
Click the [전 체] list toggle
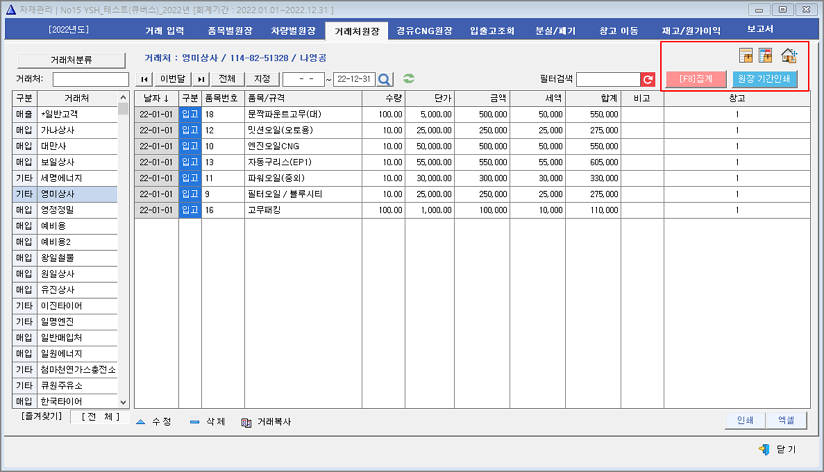tap(100, 416)
